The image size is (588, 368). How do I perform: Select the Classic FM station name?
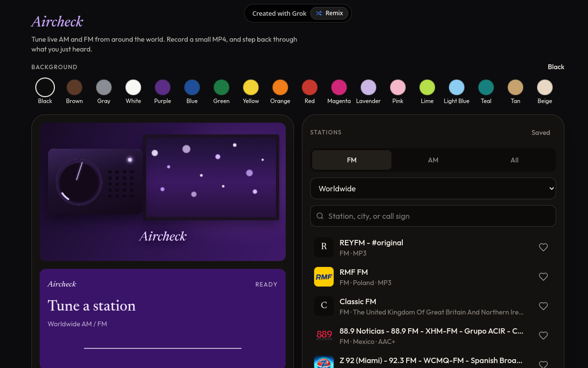pos(358,302)
